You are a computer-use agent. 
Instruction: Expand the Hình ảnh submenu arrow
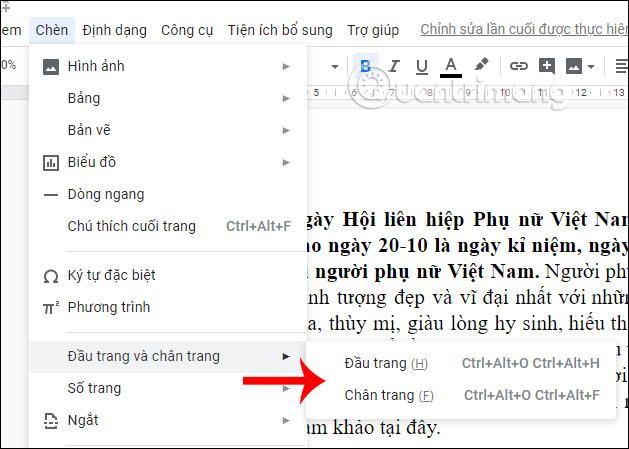pos(286,67)
